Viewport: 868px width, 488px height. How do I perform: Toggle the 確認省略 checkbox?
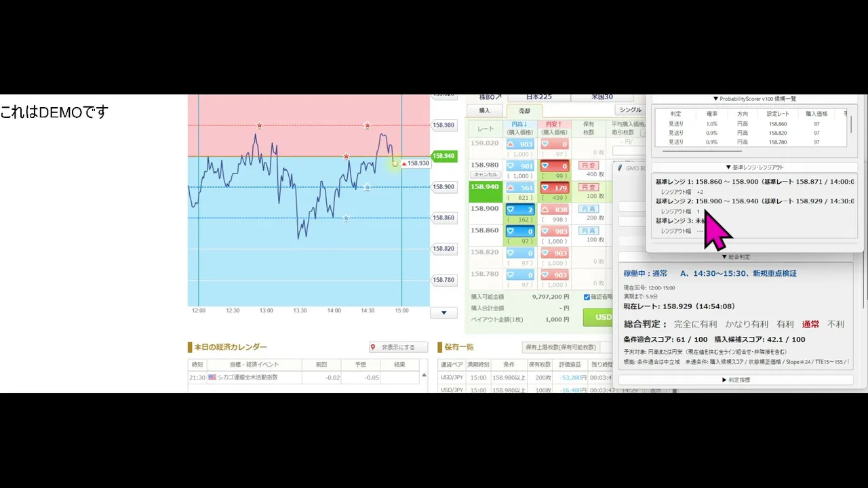tap(587, 297)
